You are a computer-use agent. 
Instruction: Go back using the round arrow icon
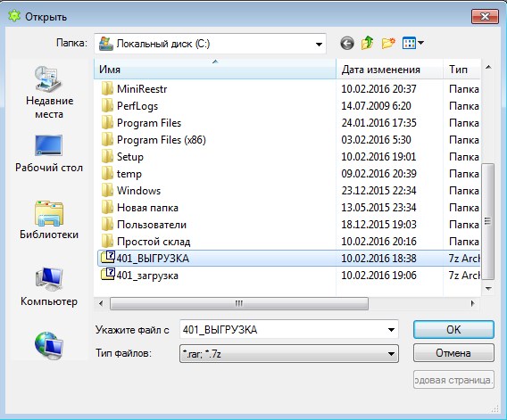coord(347,44)
